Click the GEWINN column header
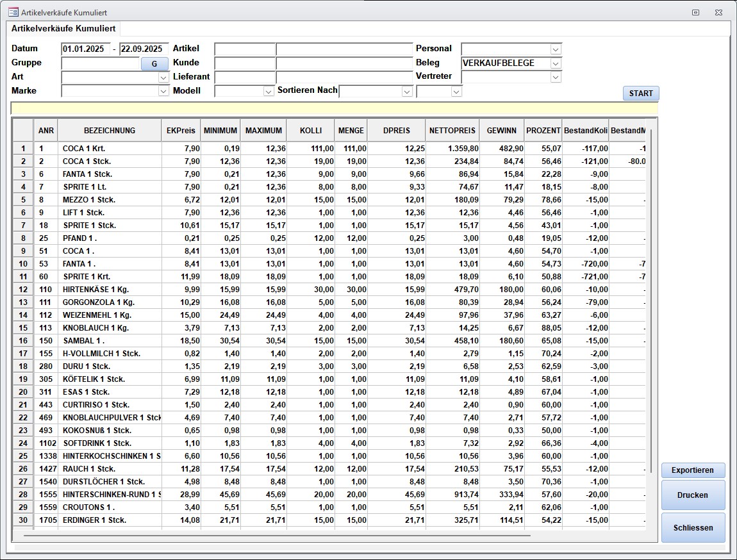This screenshot has width=737, height=560. tap(501, 131)
